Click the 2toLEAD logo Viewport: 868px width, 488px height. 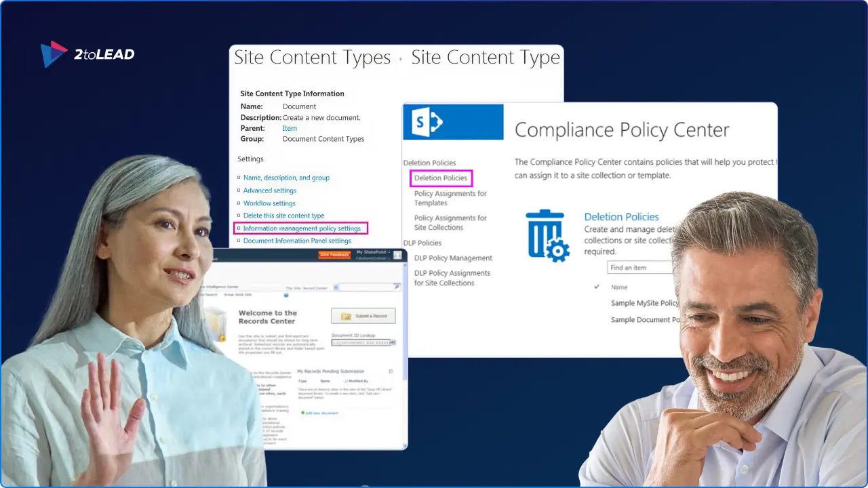point(87,54)
